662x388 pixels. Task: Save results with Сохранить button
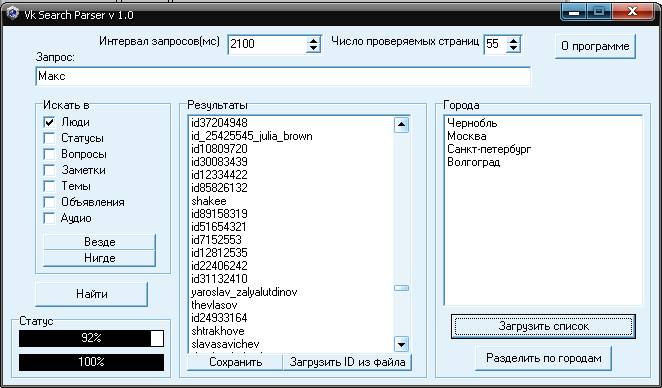(x=236, y=362)
